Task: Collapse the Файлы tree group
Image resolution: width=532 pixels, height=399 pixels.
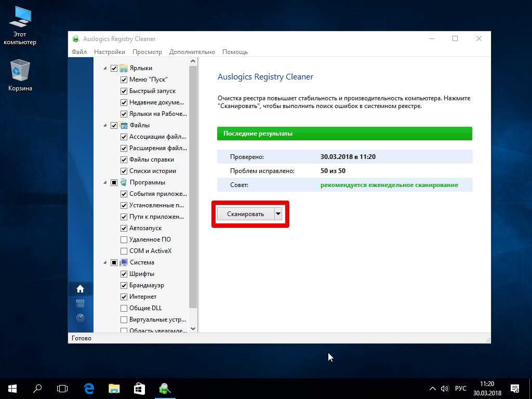Action: point(105,125)
